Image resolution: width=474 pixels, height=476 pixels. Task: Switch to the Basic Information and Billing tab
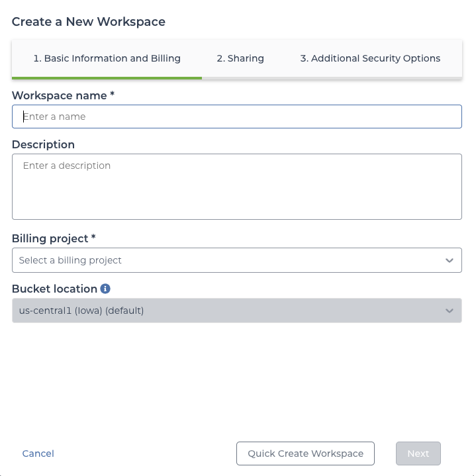coord(107,58)
